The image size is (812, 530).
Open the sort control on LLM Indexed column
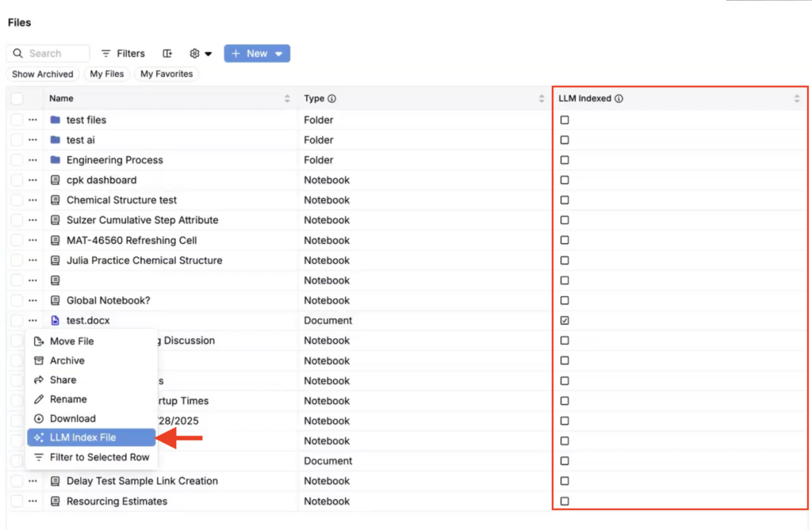pyautogui.click(x=797, y=98)
